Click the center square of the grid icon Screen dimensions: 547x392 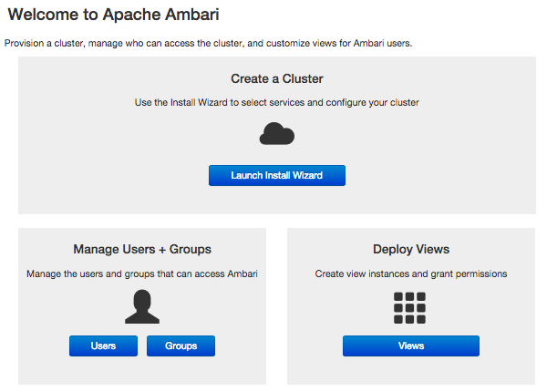[x=410, y=308]
